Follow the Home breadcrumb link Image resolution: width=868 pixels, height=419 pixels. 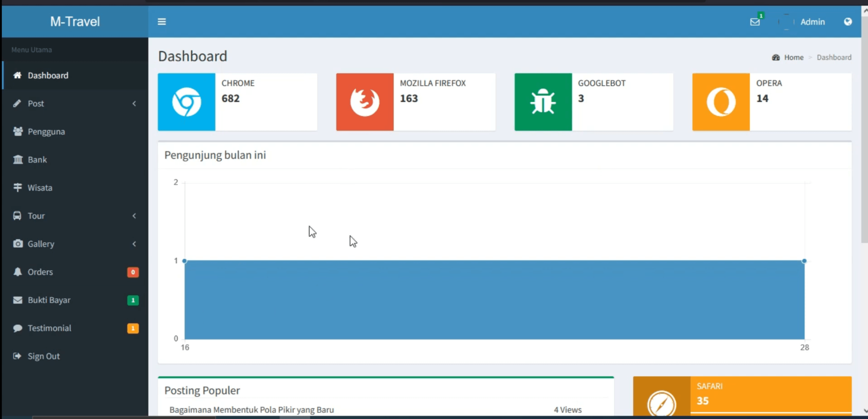point(794,57)
